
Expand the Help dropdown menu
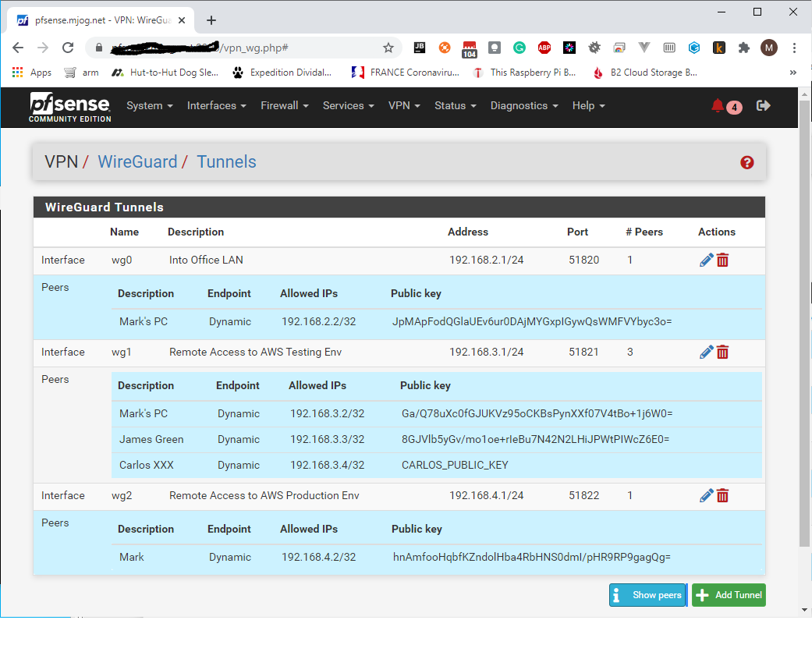click(588, 105)
